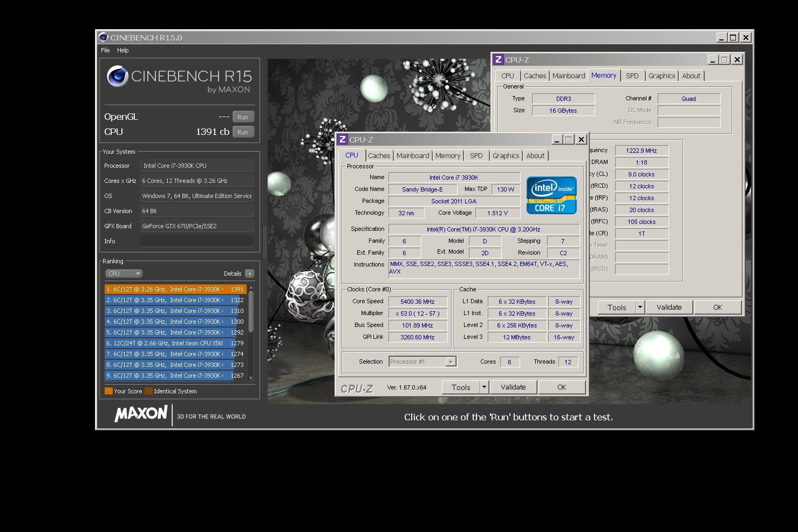Switch to Memory tab in front CPU-Z window
The width and height of the screenshot is (798, 532).
[x=448, y=155]
